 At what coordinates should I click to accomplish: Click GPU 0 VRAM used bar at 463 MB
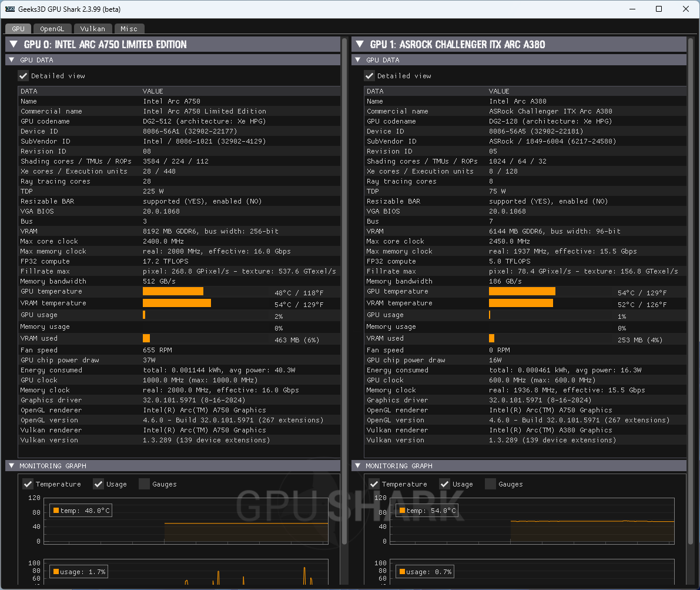tap(146, 338)
